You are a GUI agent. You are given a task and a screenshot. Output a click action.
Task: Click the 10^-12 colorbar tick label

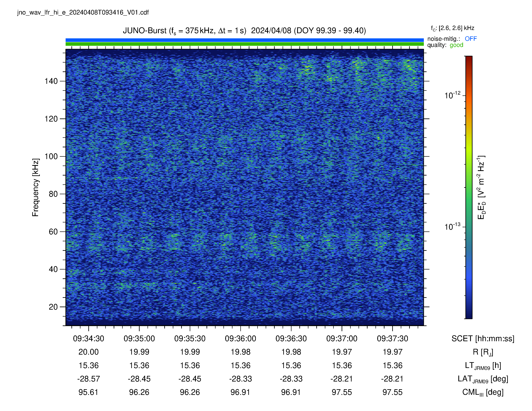click(x=452, y=95)
